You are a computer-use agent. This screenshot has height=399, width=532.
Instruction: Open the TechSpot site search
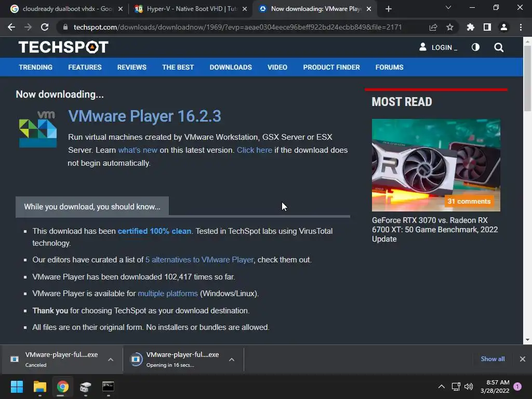tap(499, 47)
